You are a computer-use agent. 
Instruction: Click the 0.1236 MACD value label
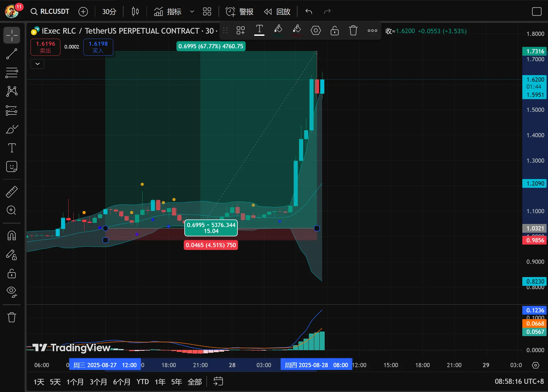click(535, 310)
